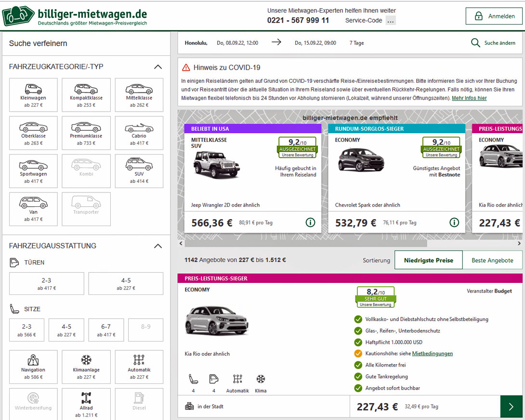Select the Oberklasse vehicle category

tap(33, 133)
